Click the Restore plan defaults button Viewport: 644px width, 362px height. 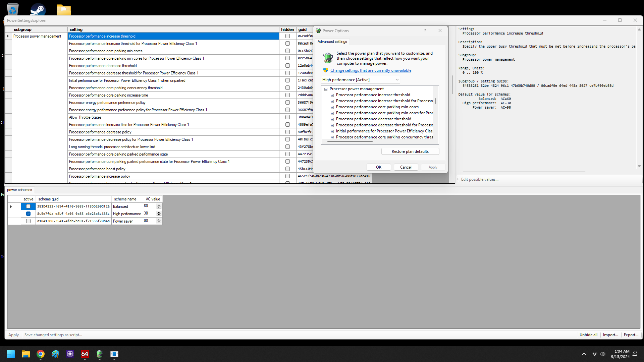point(410,151)
